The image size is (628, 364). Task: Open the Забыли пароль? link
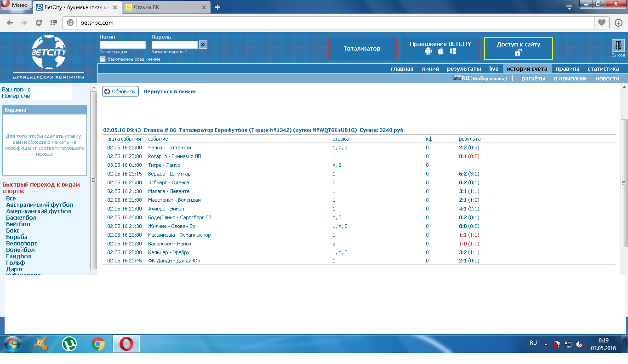coord(169,52)
